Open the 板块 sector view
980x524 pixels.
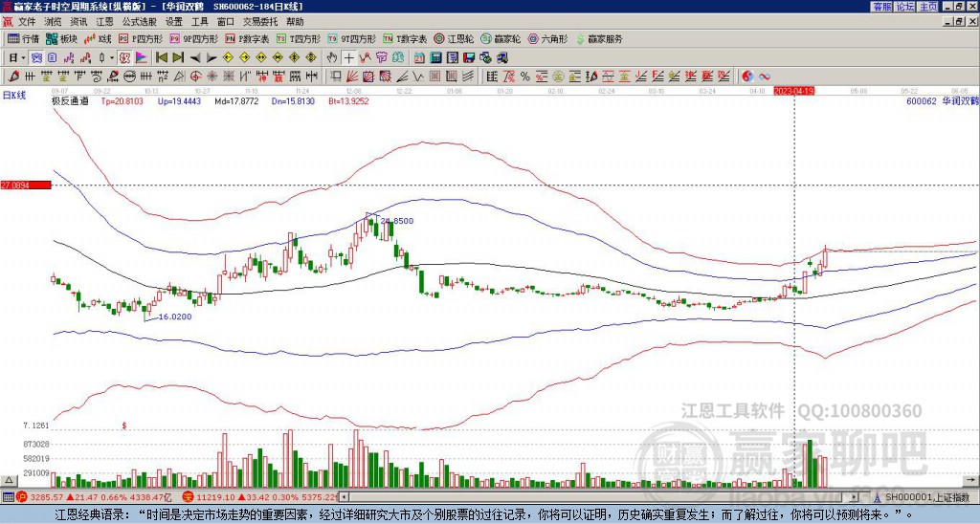(60, 38)
